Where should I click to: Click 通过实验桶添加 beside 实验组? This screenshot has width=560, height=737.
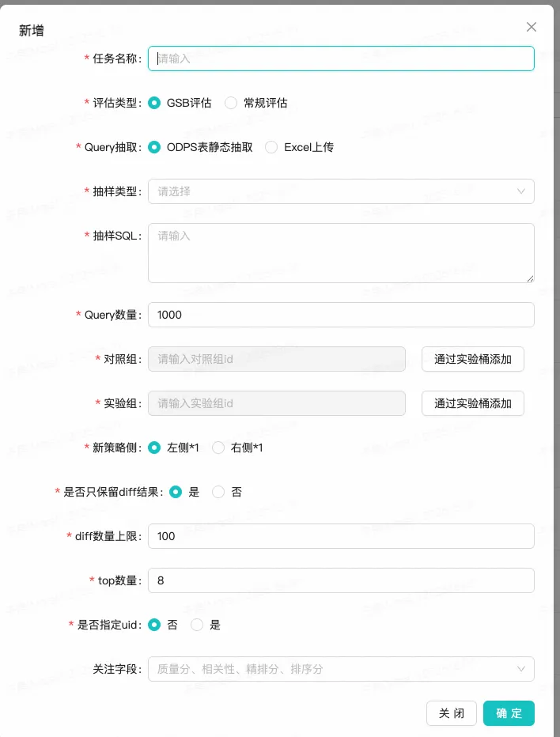[472, 403]
